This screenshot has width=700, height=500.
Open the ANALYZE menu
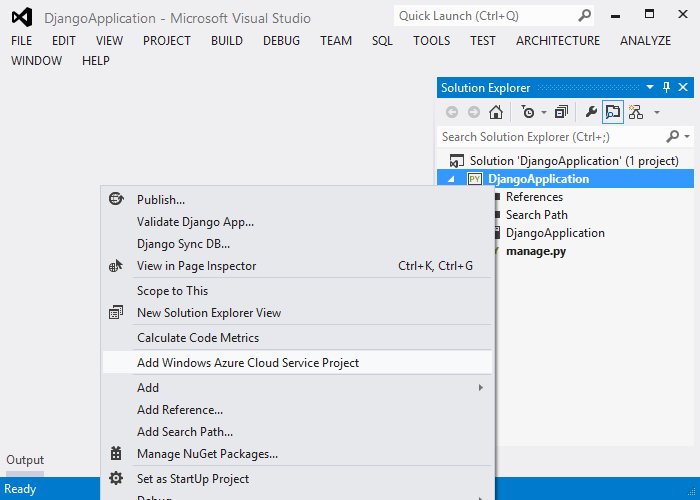[645, 41]
